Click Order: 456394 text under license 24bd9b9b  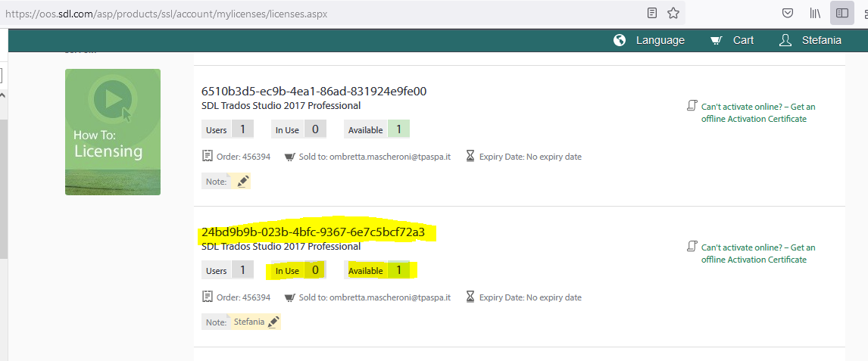pyautogui.click(x=244, y=298)
